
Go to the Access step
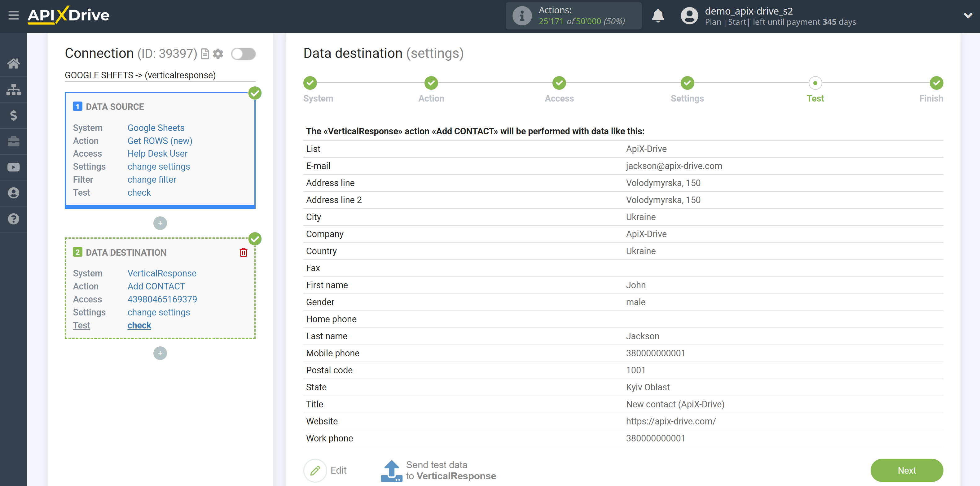(559, 83)
